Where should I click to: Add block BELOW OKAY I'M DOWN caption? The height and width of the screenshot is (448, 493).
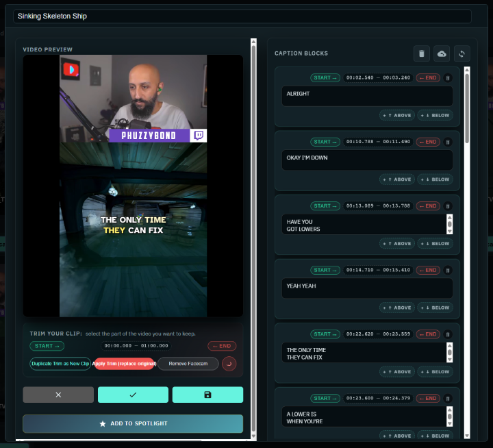click(435, 179)
